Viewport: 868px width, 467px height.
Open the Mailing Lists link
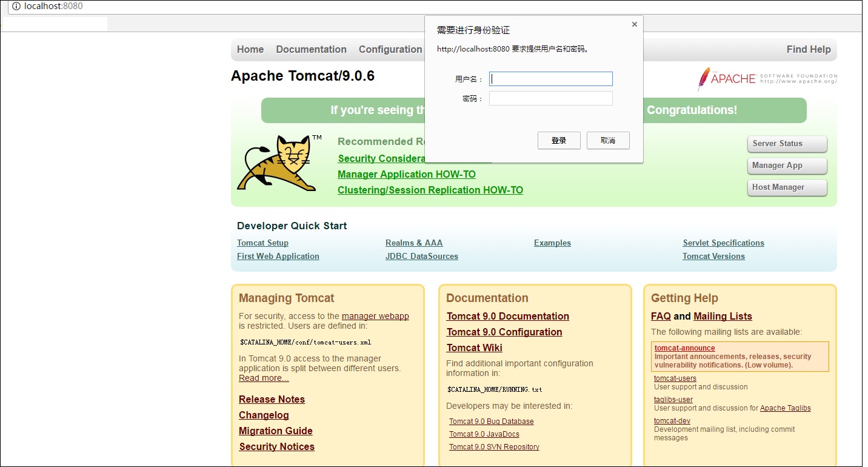723,317
